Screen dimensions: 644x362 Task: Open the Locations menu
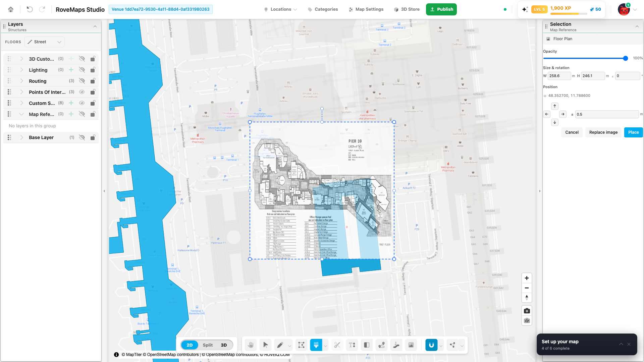coord(280,9)
